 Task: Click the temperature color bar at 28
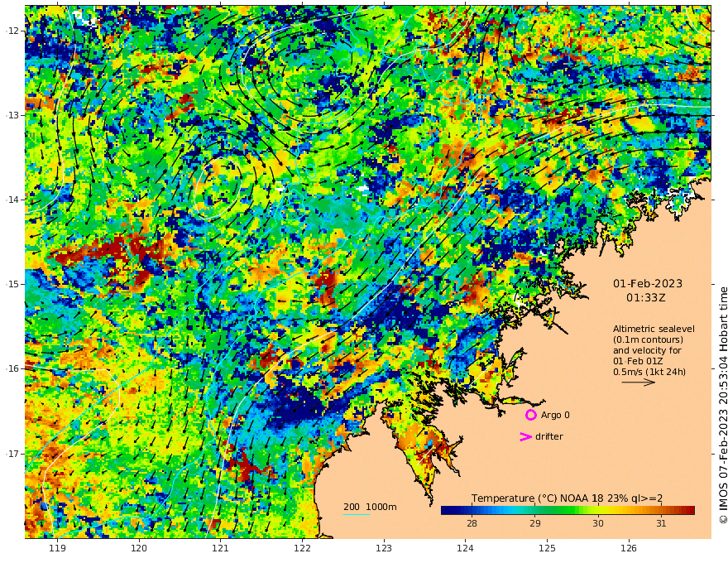point(472,511)
